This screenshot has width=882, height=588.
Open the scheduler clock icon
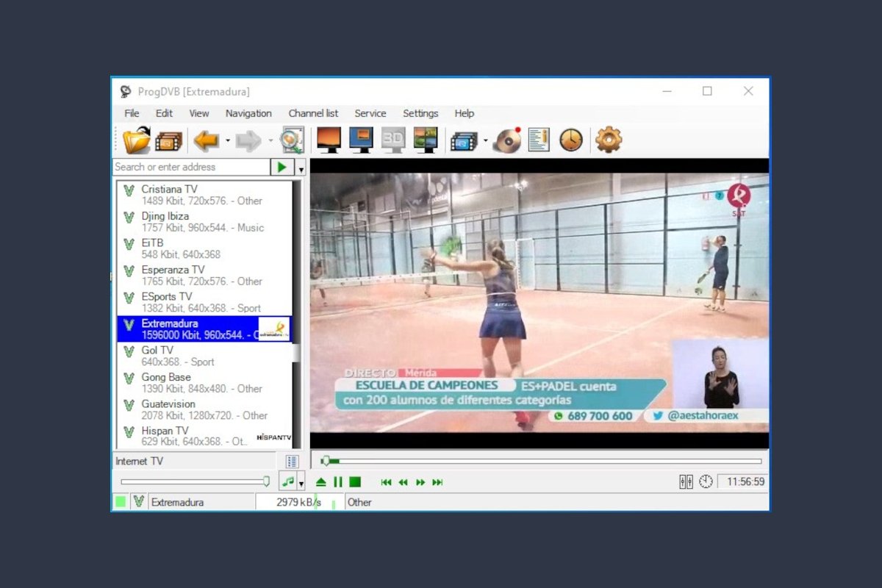pos(571,140)
